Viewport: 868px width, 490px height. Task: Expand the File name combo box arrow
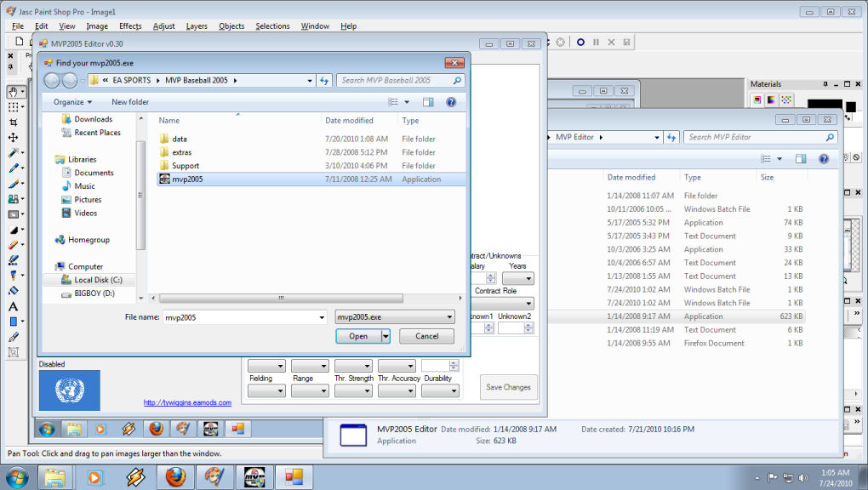pyautogui.click(x=321, y=317)
